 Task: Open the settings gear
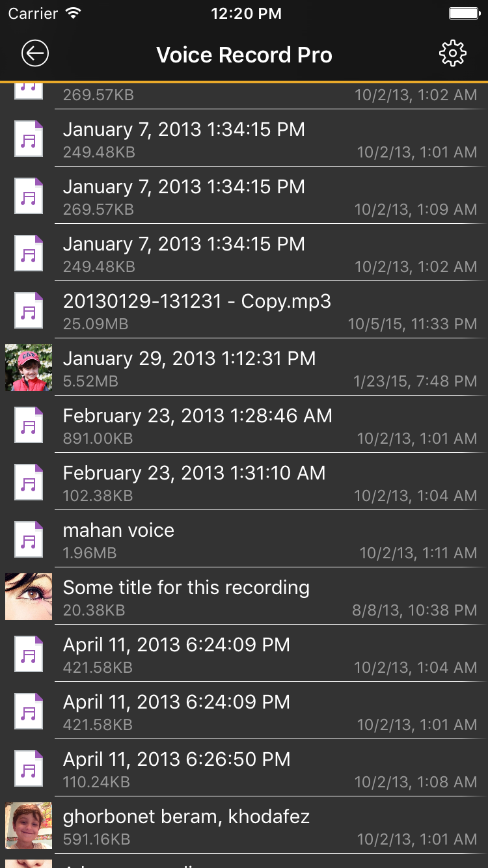[453, 53]
